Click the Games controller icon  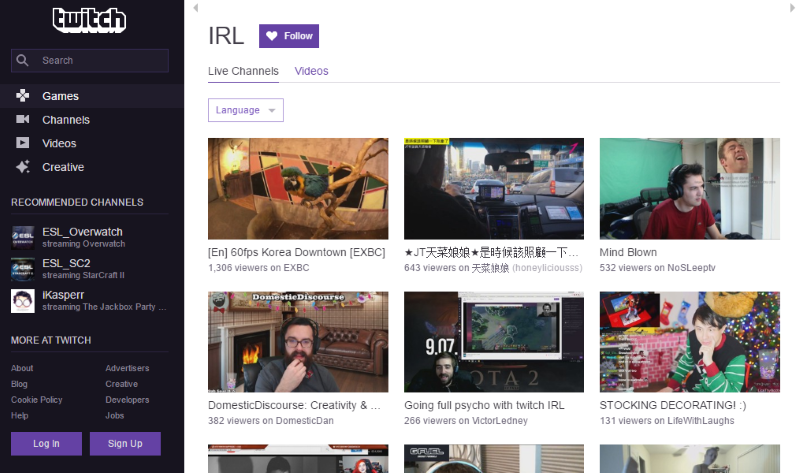pos(22,95)
